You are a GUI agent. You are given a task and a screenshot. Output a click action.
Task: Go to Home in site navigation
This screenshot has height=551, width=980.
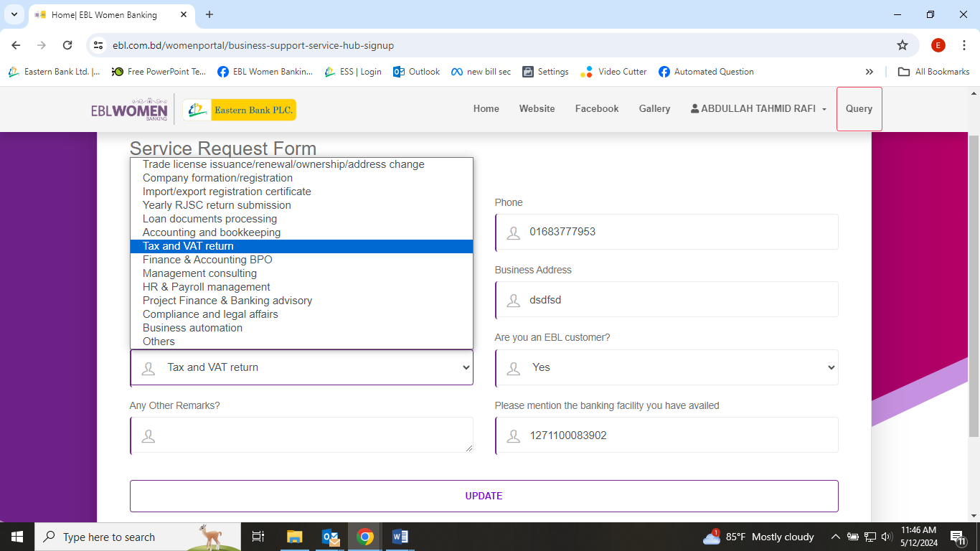click(x=486, y=109)
